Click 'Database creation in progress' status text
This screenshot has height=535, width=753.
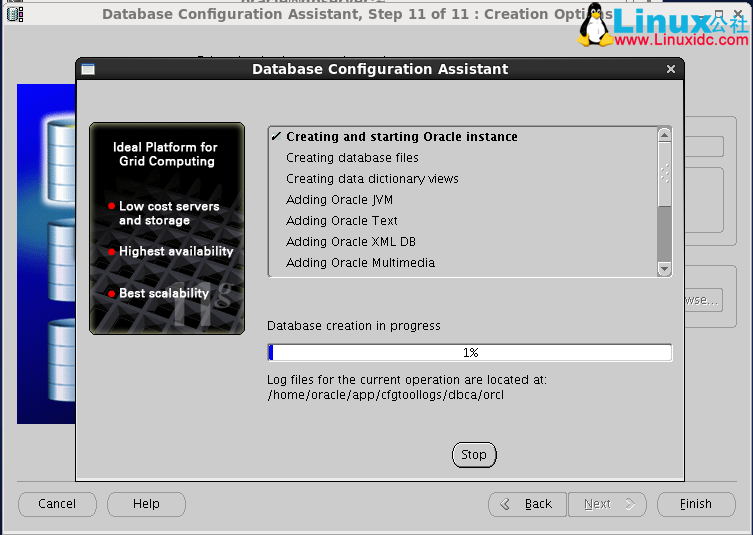(353, 326)
